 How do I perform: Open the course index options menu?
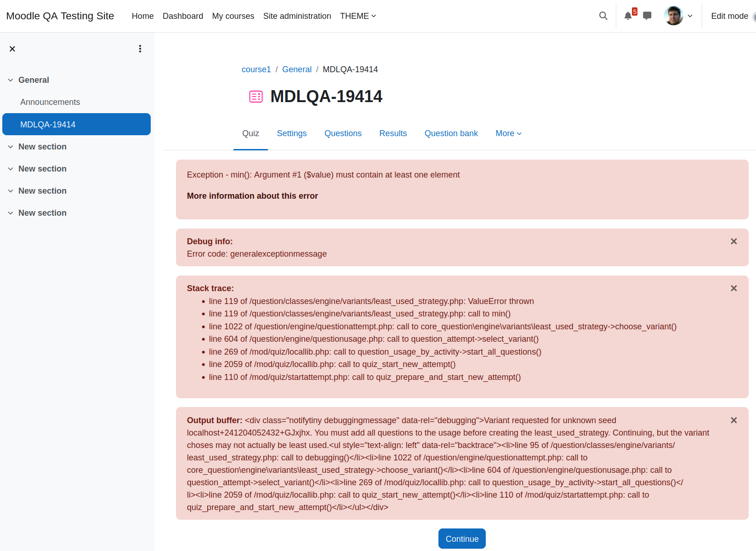pos(140,49)
